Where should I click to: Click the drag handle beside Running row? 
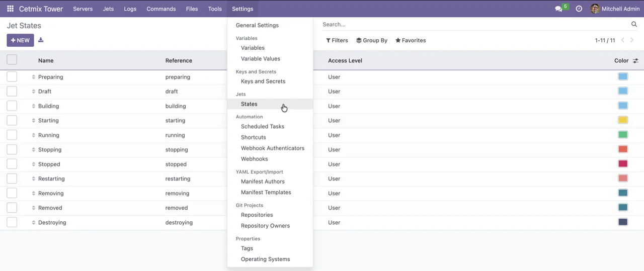click(34, 135)
